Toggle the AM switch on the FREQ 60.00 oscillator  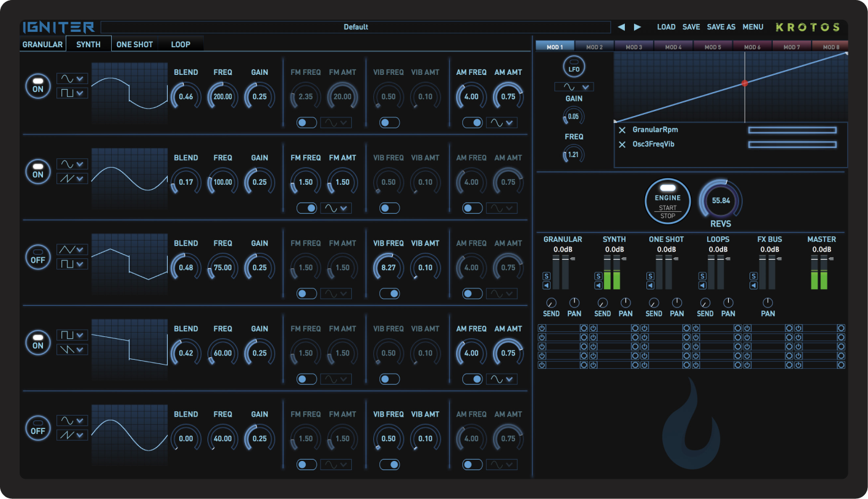click(x=473, y=379)
